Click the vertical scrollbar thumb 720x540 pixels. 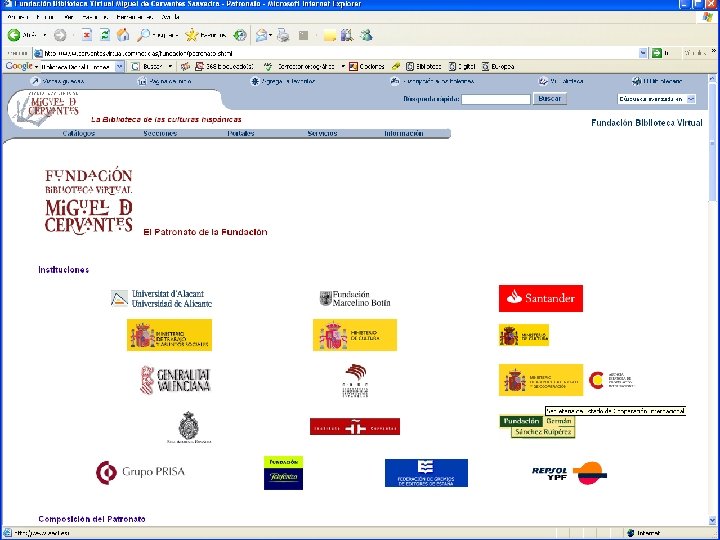(712, 142)
